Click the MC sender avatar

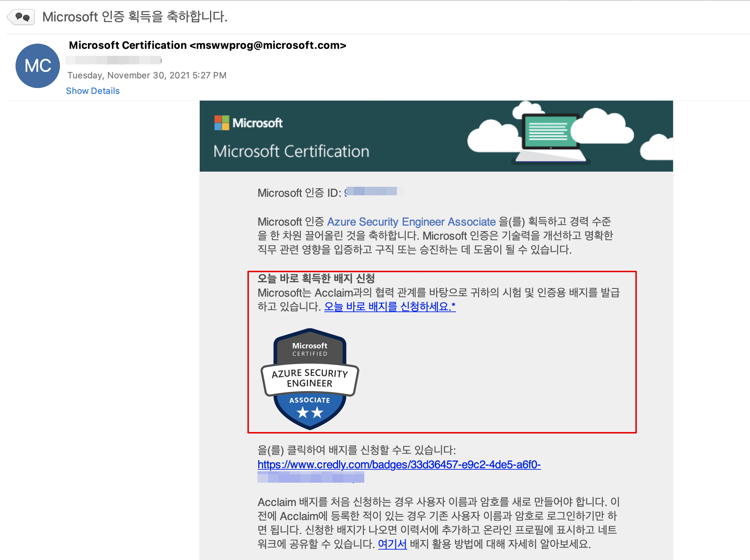[38, 66]
